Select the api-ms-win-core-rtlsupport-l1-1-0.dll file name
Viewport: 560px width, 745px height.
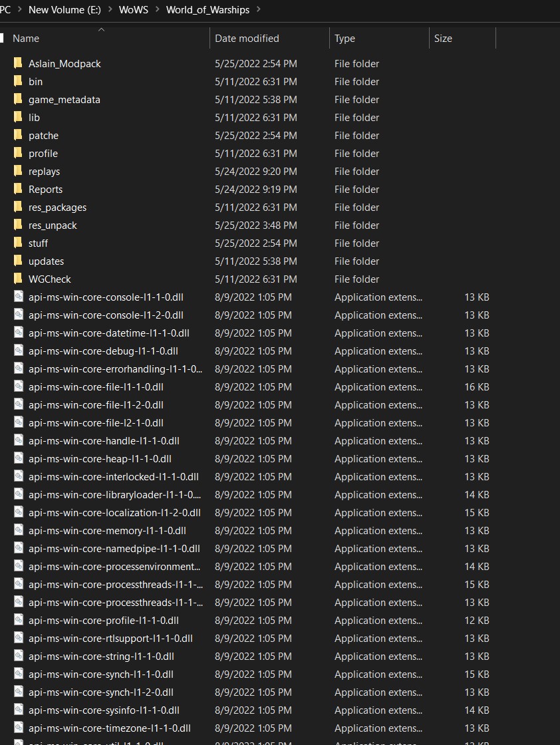pyautogui.click(x=110, y=638)
